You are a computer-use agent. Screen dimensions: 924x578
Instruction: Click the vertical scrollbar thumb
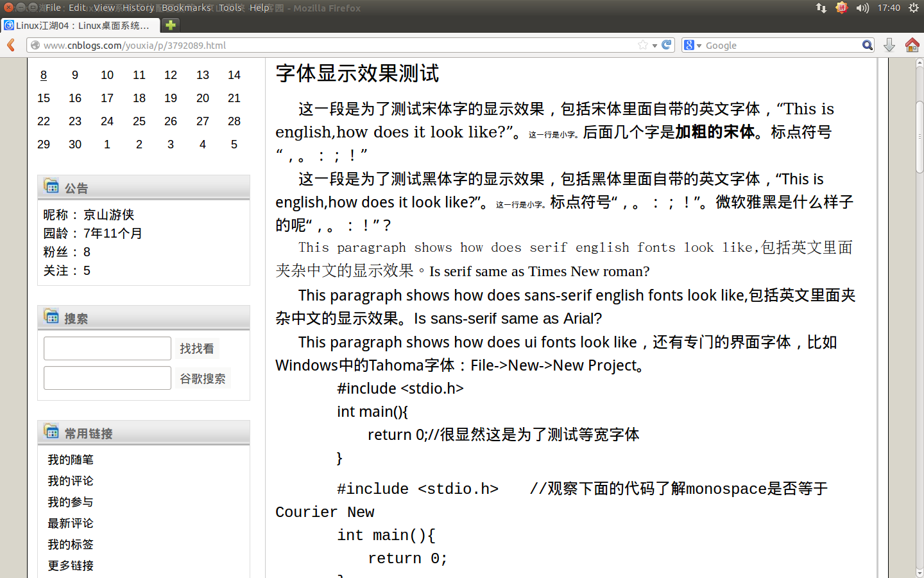pyautogui.click(x=920, y=136)
